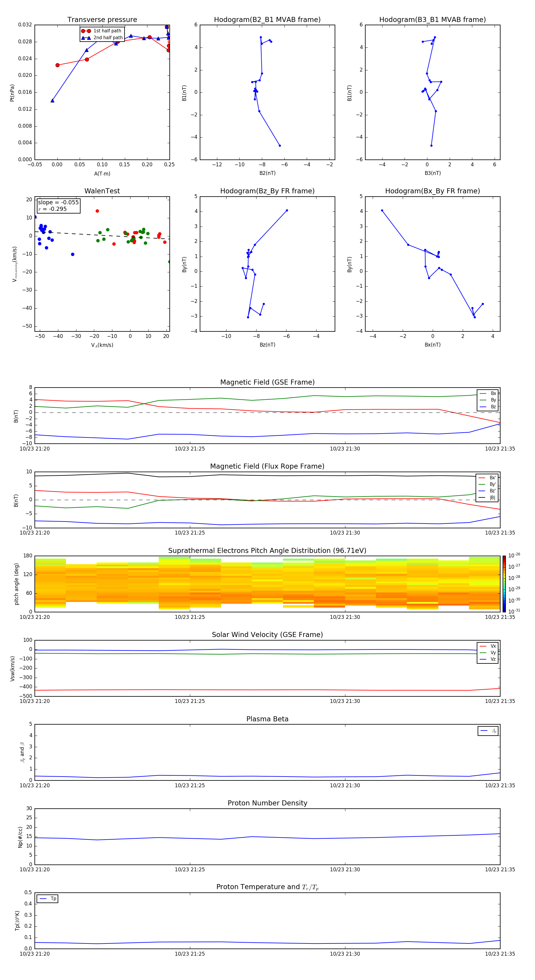Click the 'A(T·m)' x-axis label

[102, 174]
